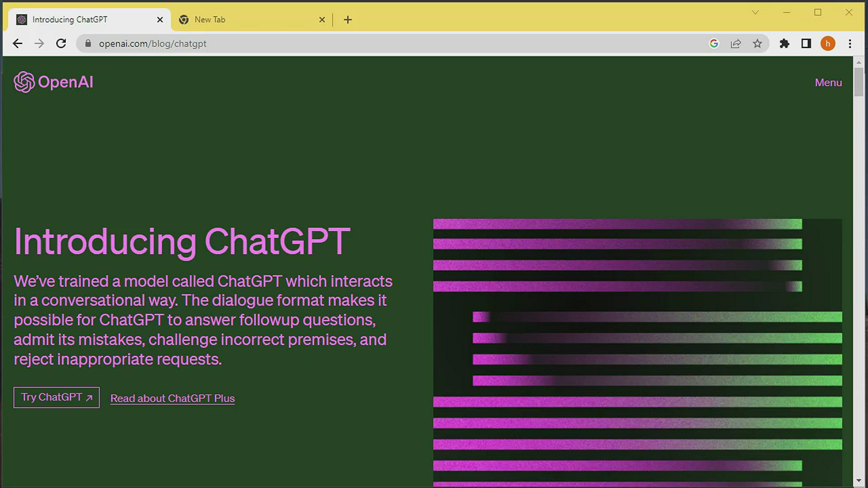Switch to the New Tab tab
Image resolution: width=868 pixels, height=488 pixels.
tap(252, 19)
